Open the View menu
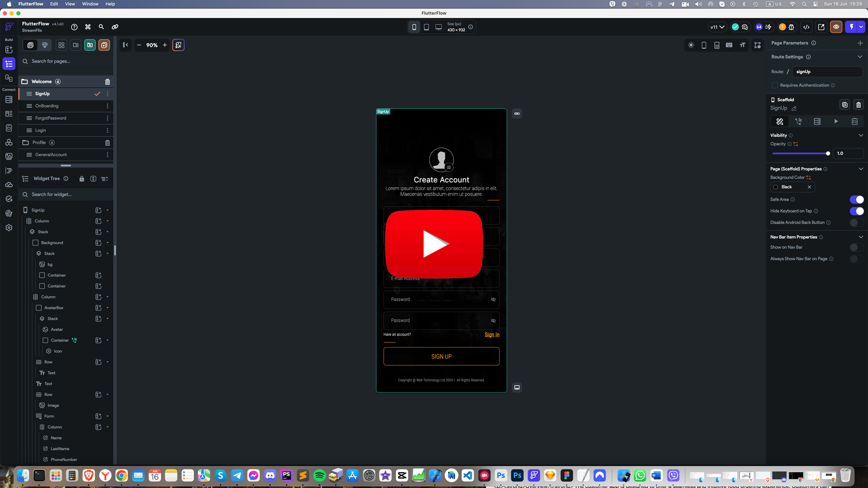This screenshot has width=868, height=488. 70,4
